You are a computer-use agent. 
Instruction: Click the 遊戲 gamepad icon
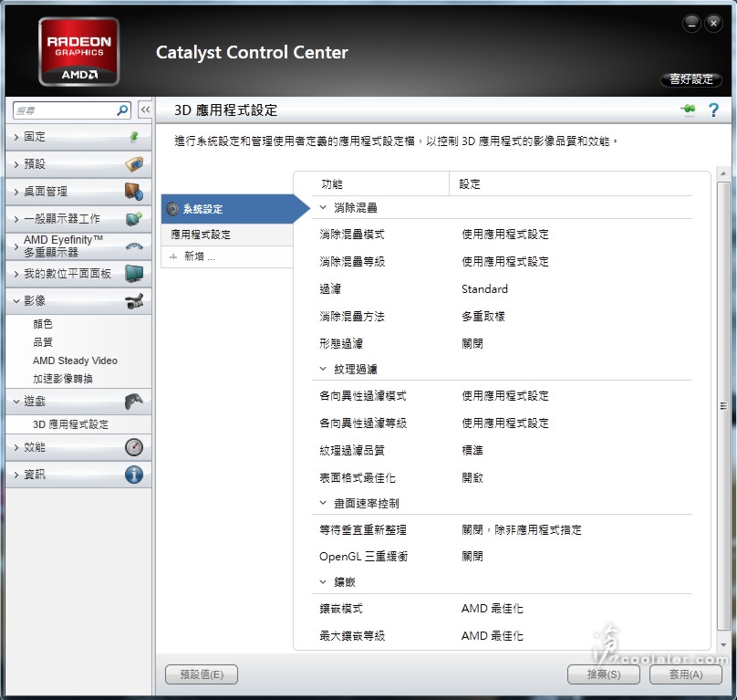(134, 402)
